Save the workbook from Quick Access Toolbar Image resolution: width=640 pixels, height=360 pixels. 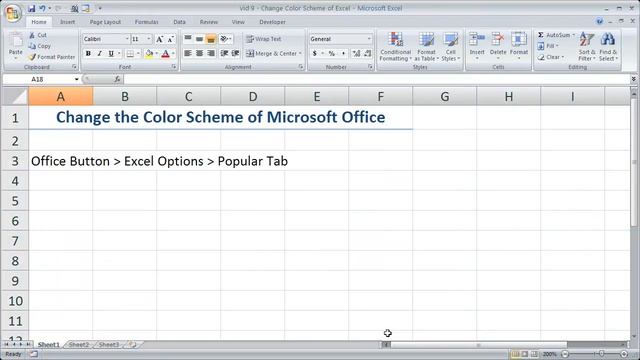(31, 9)
